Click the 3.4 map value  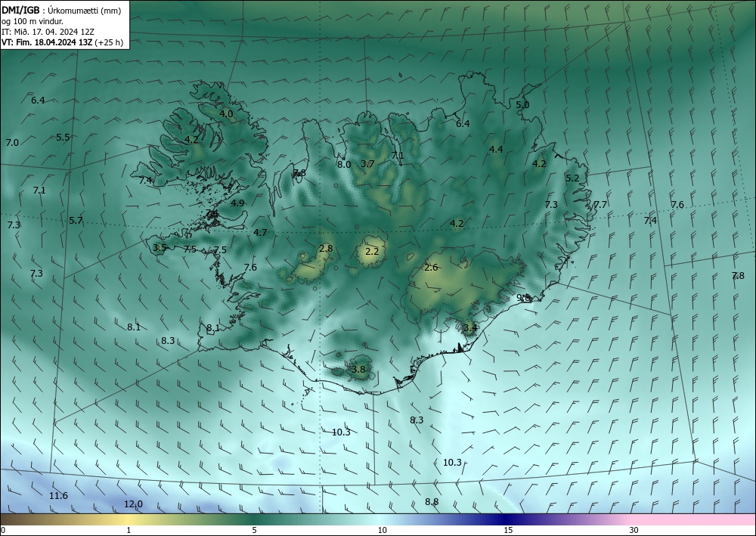coord(470,328)
